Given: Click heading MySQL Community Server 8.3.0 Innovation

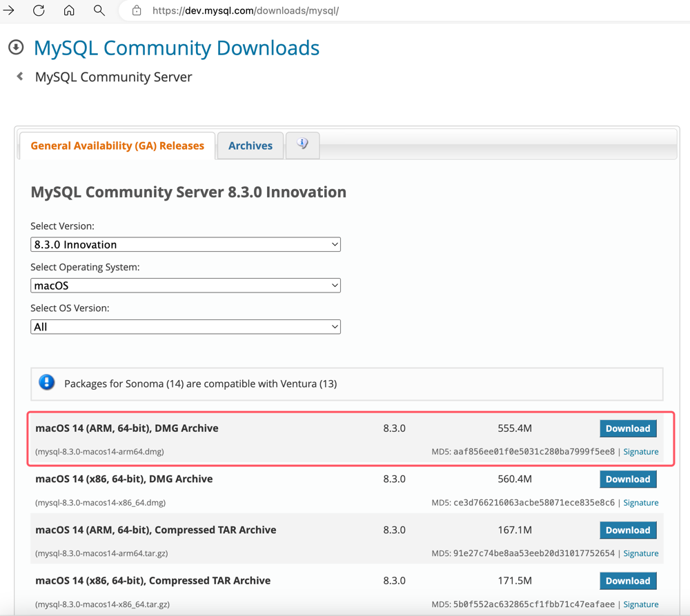Looking at the screenshot, I should pos(188,192).
